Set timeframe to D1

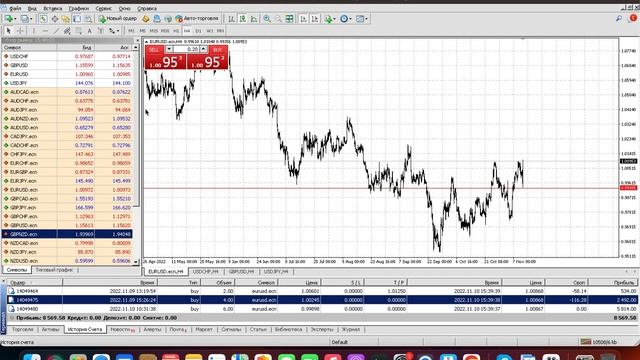pos(198,31)
